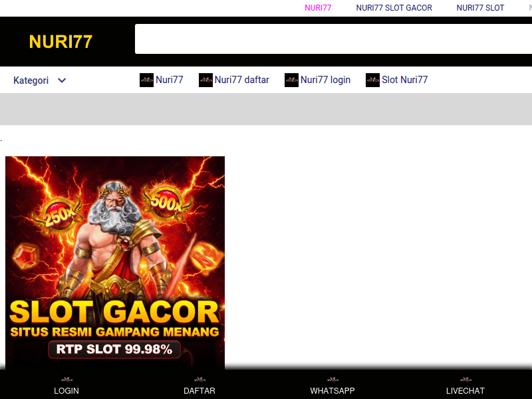Click the icon left of Nuri77 login
Screen dimensions: 532x399
(291, 80)
